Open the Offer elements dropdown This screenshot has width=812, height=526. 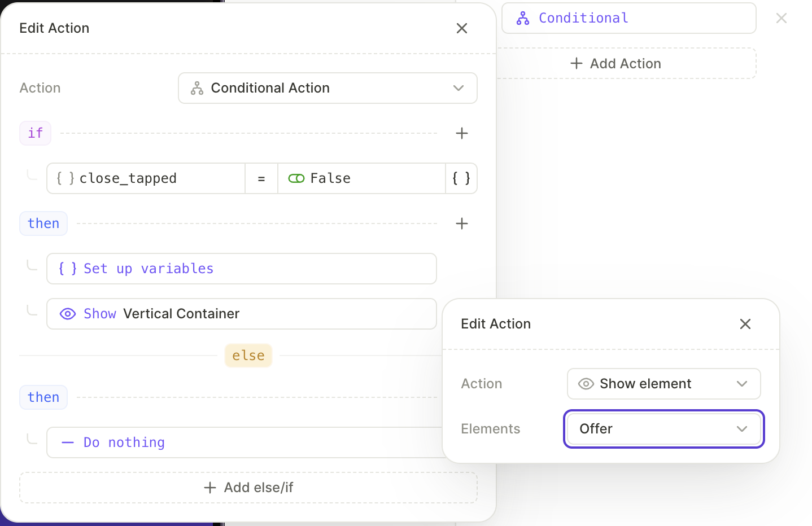pos(664,429)
